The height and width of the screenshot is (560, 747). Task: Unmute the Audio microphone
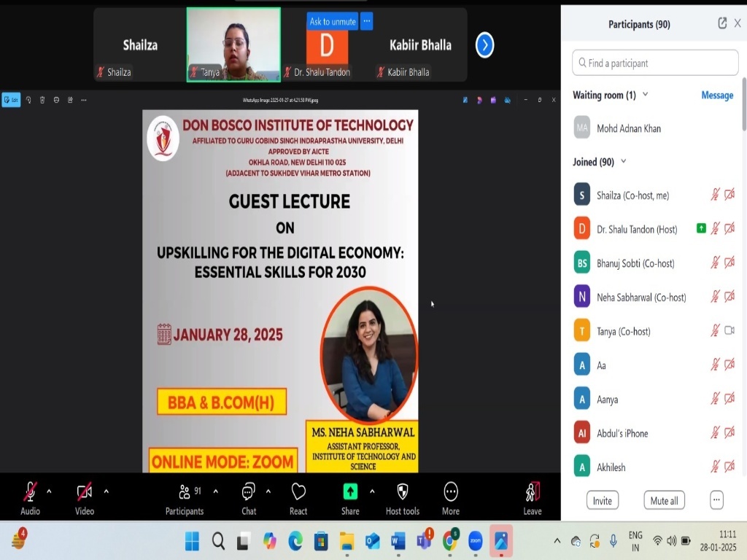click(x=30, y=492)
